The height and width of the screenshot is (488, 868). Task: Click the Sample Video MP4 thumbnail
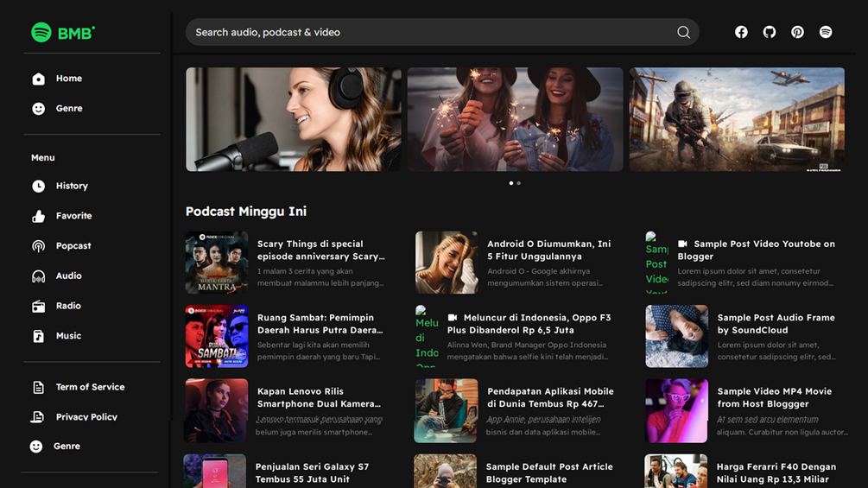point(676,410)
